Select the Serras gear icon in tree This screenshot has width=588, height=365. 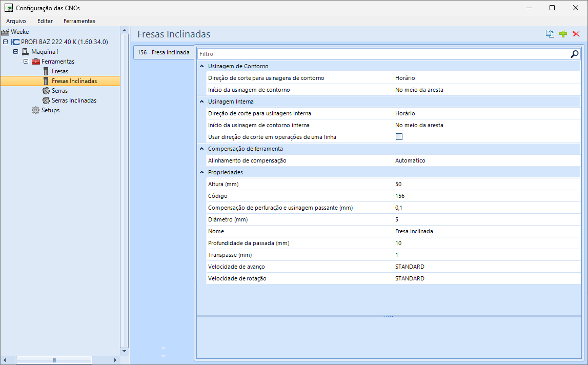point(46,91)
